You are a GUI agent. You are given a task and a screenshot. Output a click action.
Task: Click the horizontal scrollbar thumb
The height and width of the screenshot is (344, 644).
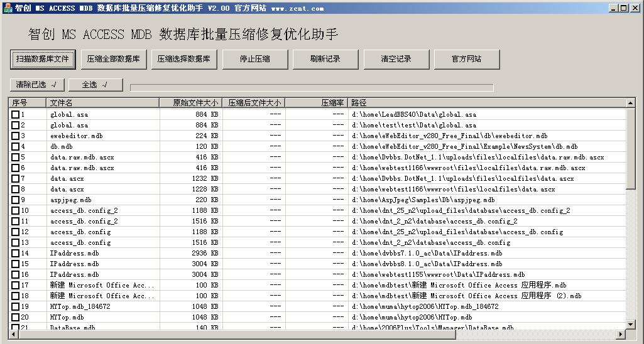[237, 334]
